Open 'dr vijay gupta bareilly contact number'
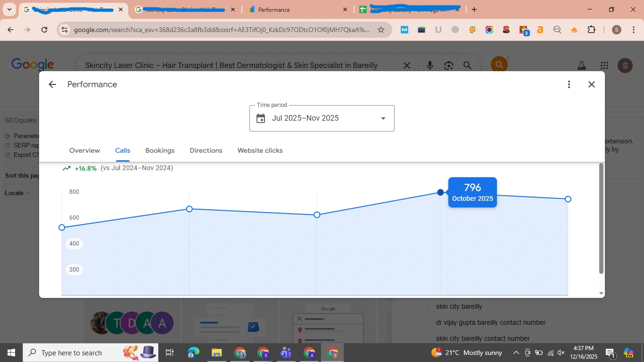The image size is (644, 362). click(491, 322)
